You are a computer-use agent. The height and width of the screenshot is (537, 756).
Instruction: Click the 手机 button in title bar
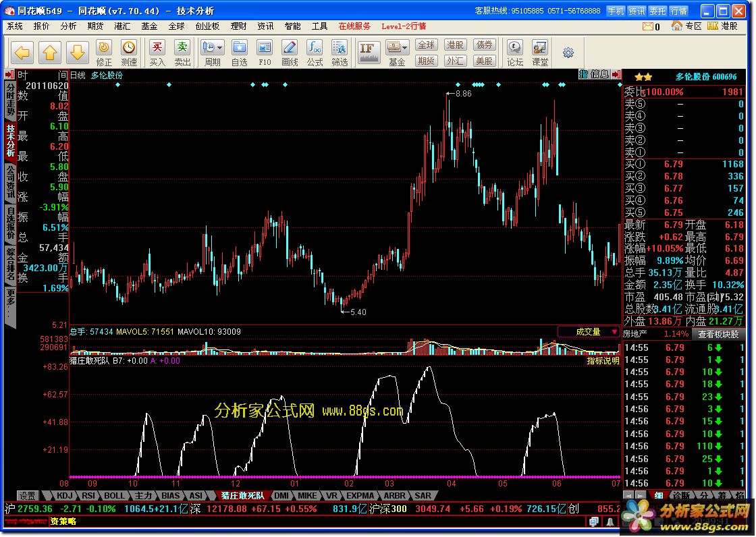[x=616, y=11]
